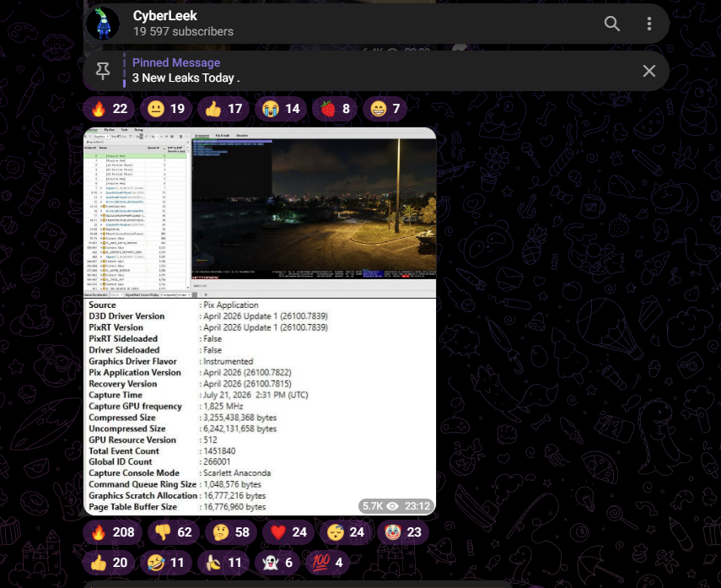Click '6,242,131,658 bytes' uncompressed size

(x=240, y=429)
